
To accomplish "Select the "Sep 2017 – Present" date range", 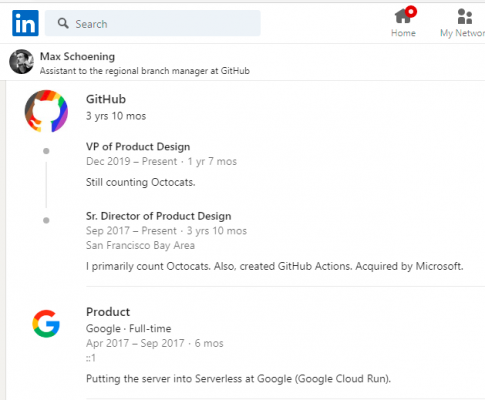I will pos(131,231).
